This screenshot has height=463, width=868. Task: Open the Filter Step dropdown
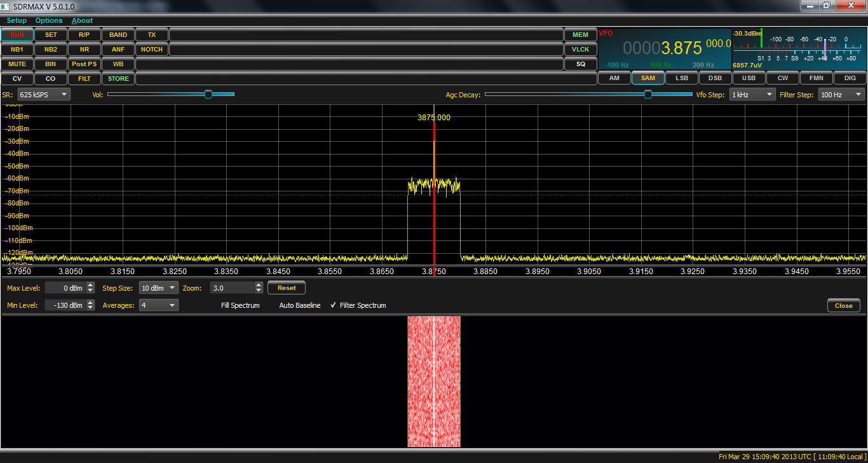point(840,94)
